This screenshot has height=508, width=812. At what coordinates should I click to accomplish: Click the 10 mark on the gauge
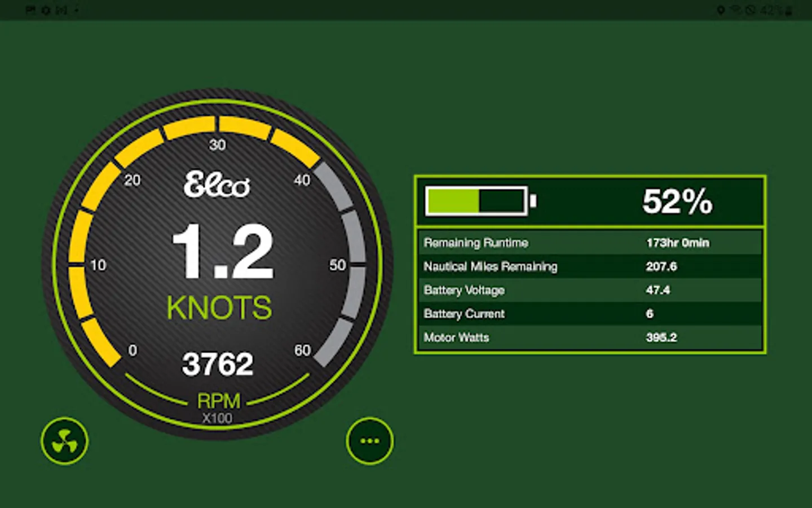click(x=98, y=265)
